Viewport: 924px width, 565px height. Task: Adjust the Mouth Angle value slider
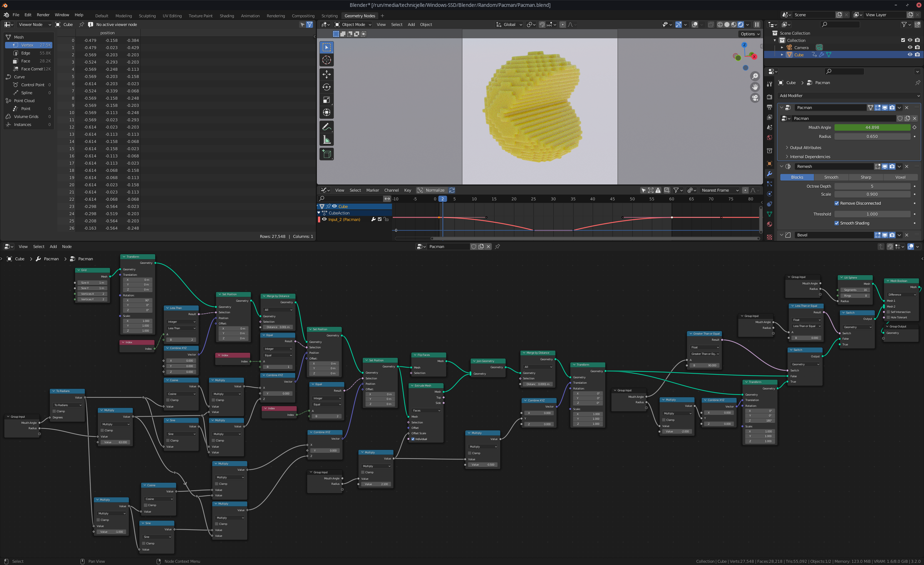(x=872, y=127)
